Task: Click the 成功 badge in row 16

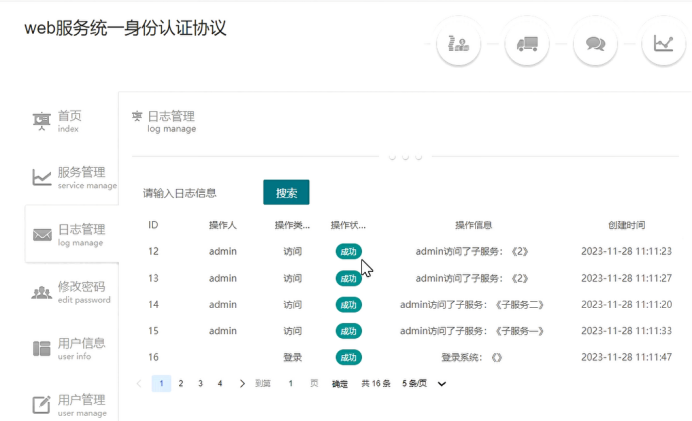Action: point(349,357)
